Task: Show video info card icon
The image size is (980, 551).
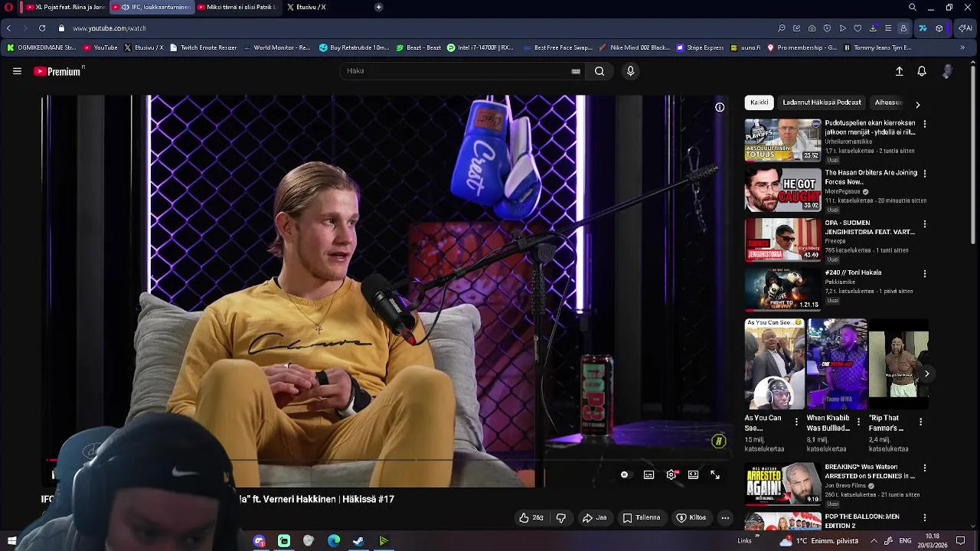Action: [720, 107]
